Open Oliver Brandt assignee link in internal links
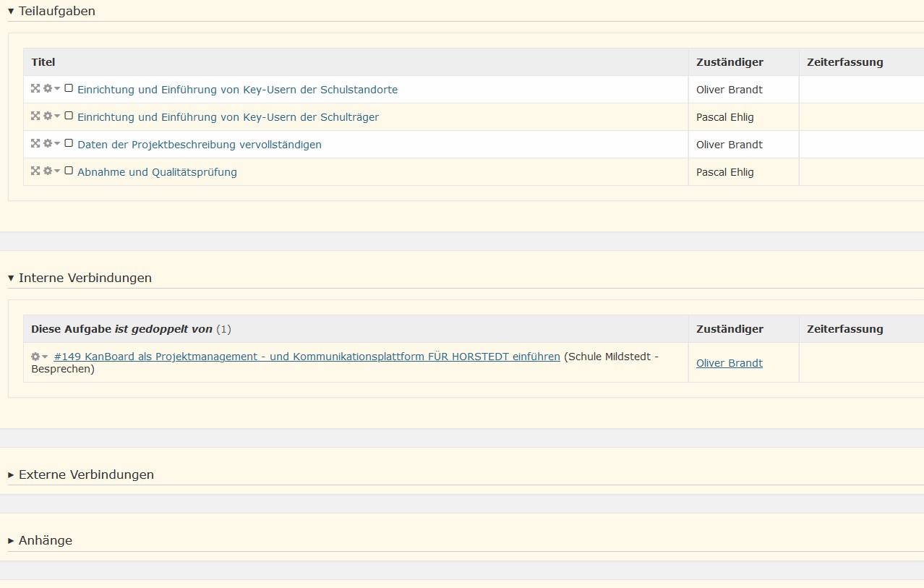Viewport: 924px width, 588px height. [x=729, y=363]
